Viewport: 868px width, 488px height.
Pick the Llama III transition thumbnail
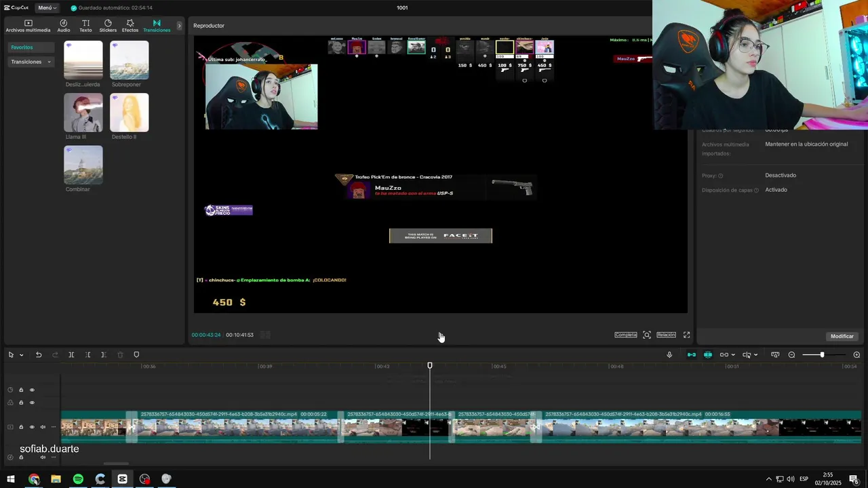(x=83, y=113)
